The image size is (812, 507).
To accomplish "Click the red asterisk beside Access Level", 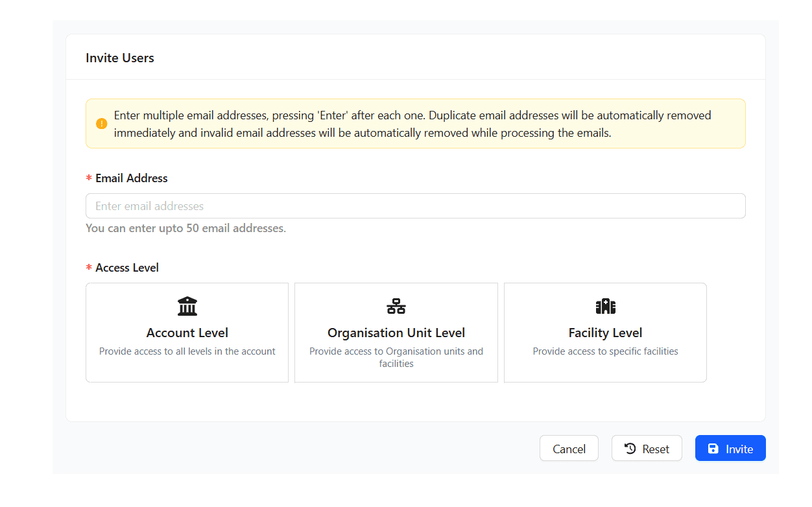I will tap(88, 267).
